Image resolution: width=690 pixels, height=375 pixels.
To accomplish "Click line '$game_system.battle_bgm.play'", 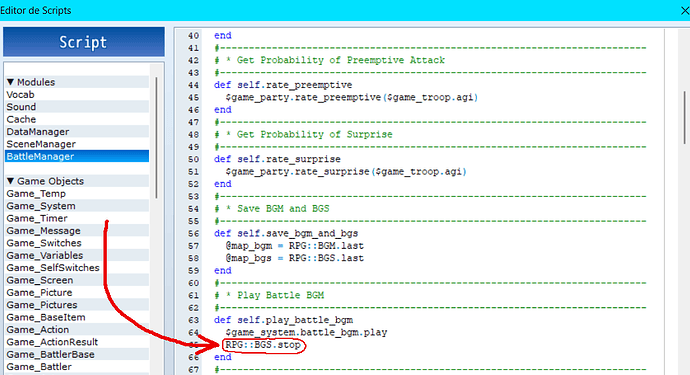I will 306,332.
